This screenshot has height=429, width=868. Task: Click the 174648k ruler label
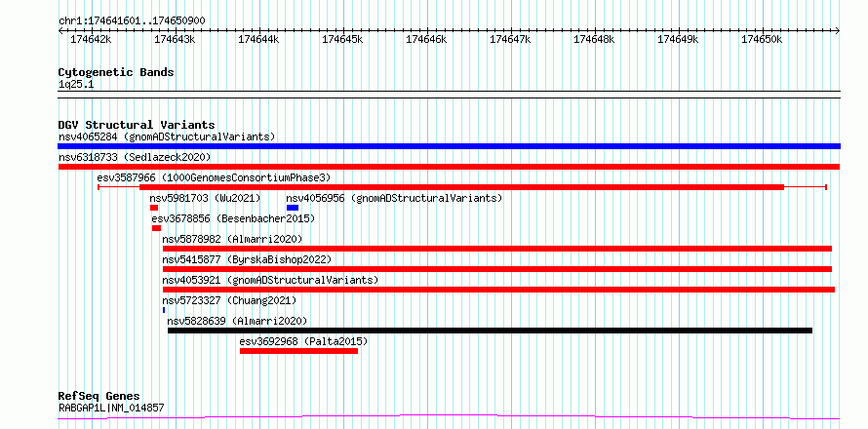595,39
